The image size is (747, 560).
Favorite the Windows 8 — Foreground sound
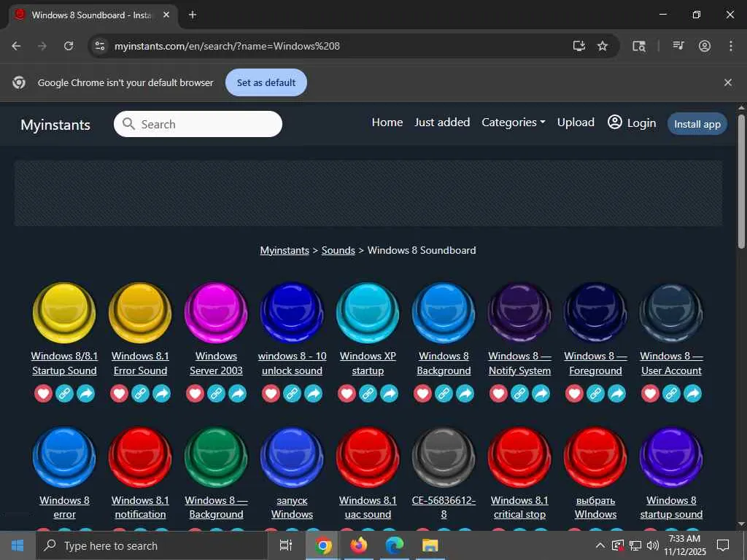click(x=575, y=393)
